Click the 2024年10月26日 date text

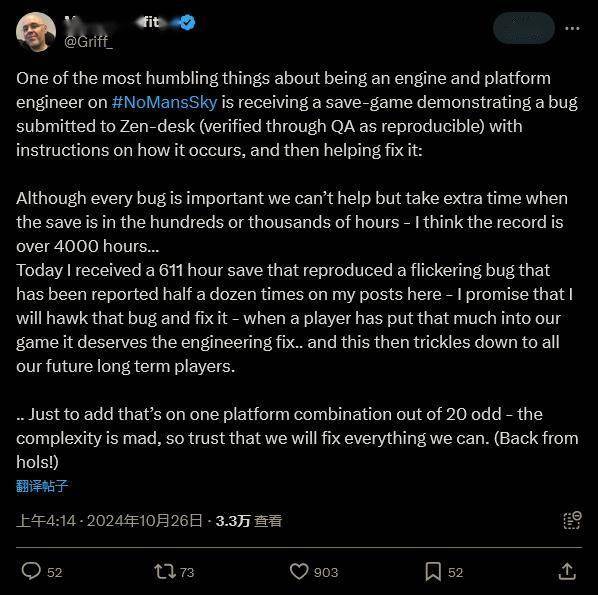coord(145,521)
